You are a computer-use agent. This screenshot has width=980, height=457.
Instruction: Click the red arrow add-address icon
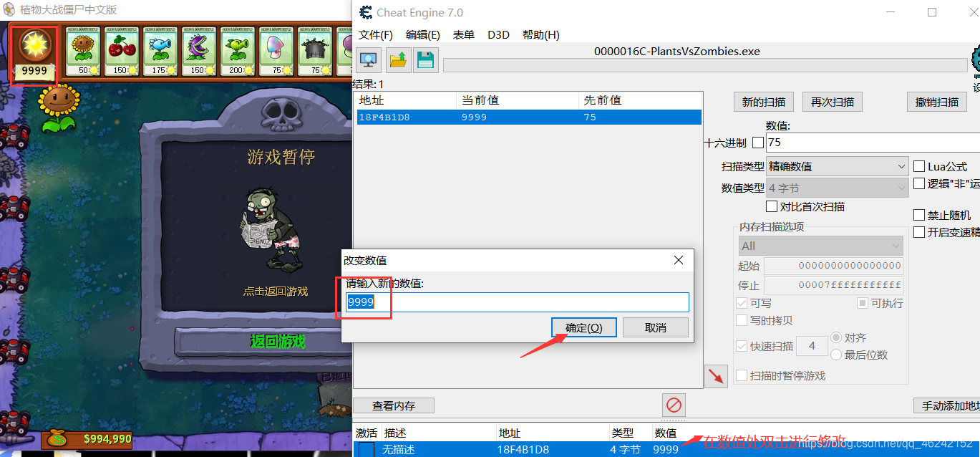tap(716, 376)
